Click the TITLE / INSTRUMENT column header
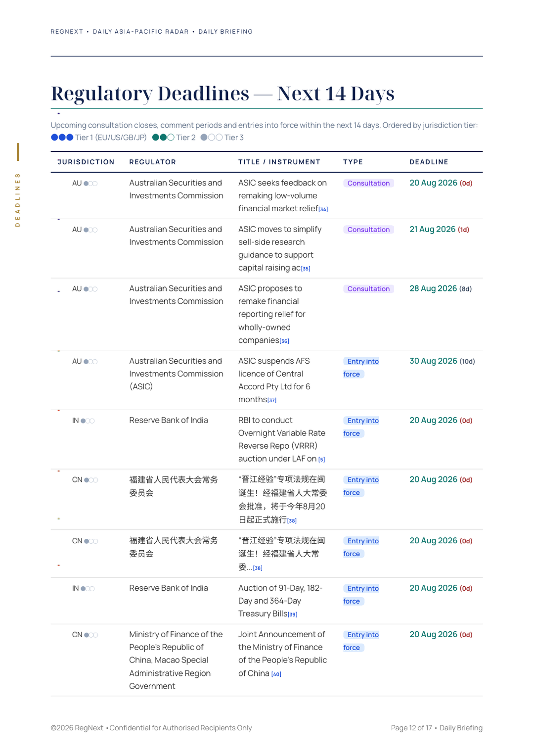This screenshot has width=534, height=756. [x=279, y=162]
